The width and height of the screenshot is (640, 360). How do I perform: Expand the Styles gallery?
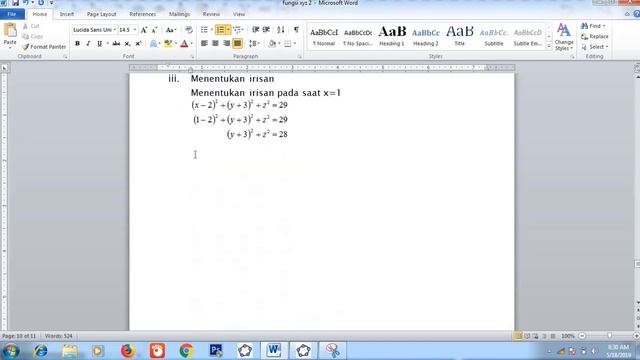tap(549, 47)
